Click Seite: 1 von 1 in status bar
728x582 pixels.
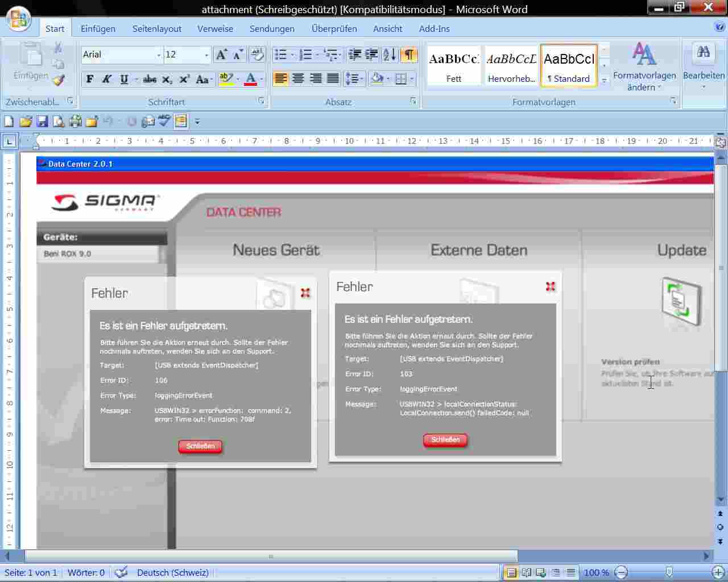[x=31, y=572]
